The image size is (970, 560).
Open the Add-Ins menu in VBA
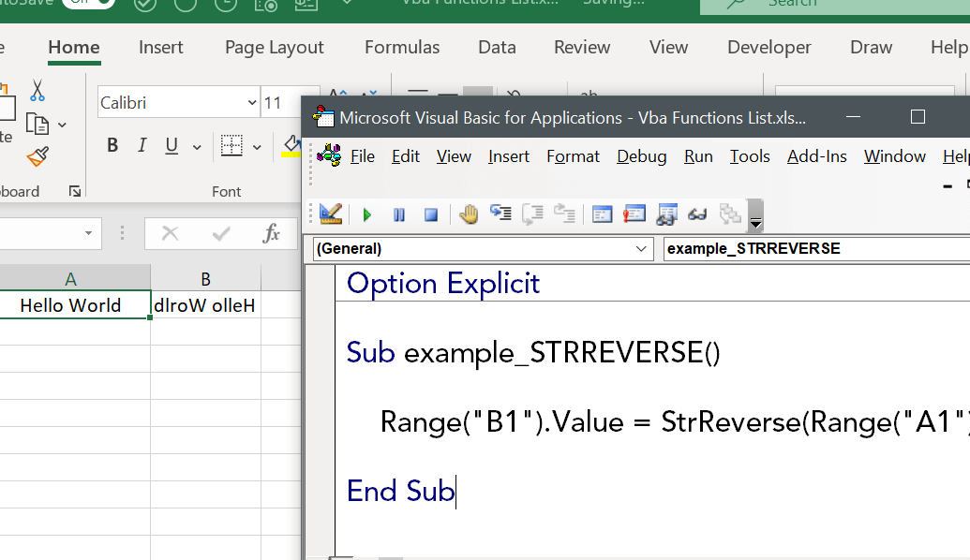tap(816, 156)
